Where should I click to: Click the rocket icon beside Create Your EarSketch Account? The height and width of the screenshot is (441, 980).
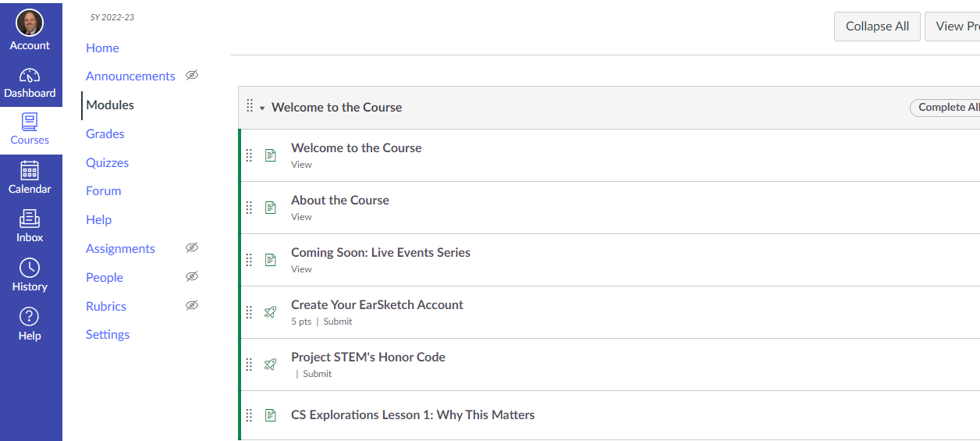pos(270,312)
